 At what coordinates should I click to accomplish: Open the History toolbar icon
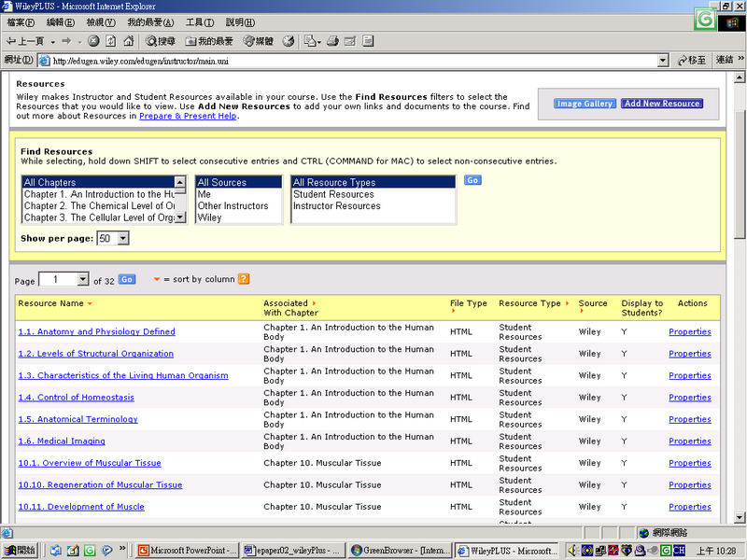(x=289, y=41)
